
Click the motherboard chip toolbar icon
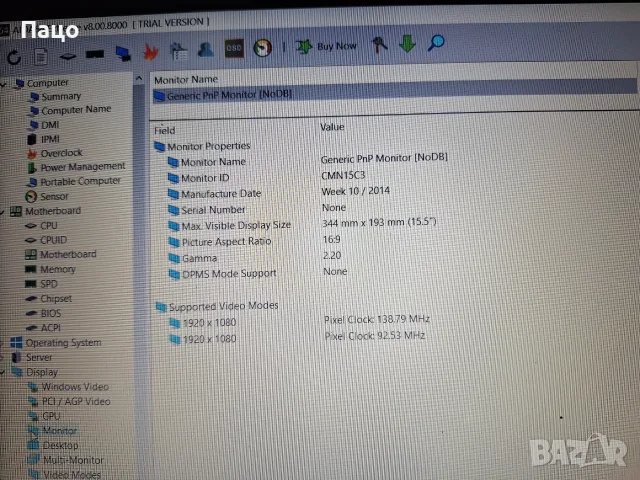tap(68, 56)
